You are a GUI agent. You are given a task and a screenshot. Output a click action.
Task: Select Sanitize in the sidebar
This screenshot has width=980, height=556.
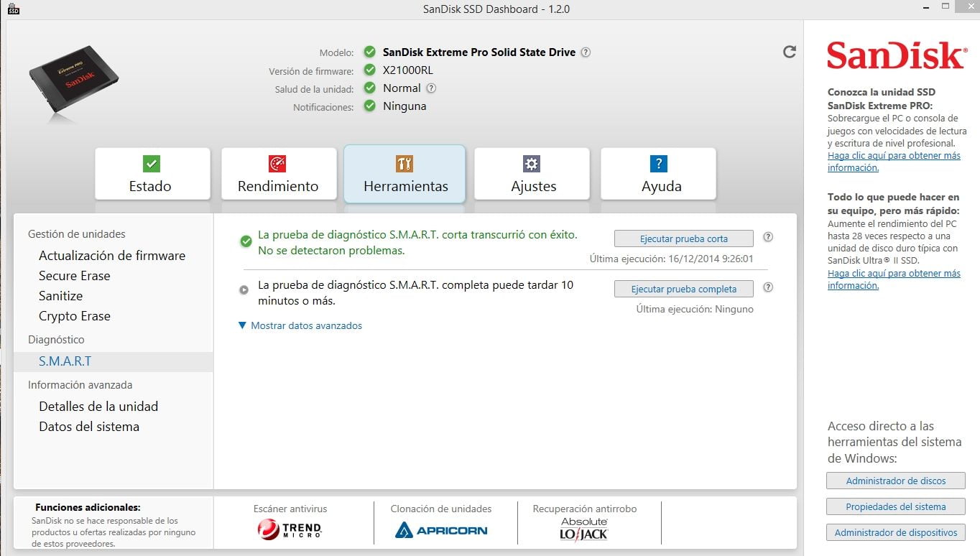[61, 296]
